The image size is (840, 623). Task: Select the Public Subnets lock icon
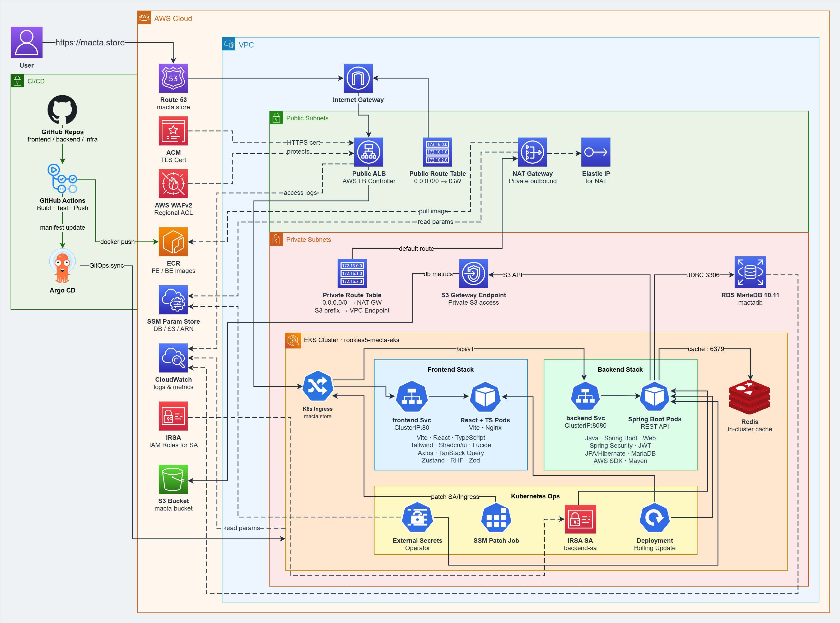pos(276,118)
